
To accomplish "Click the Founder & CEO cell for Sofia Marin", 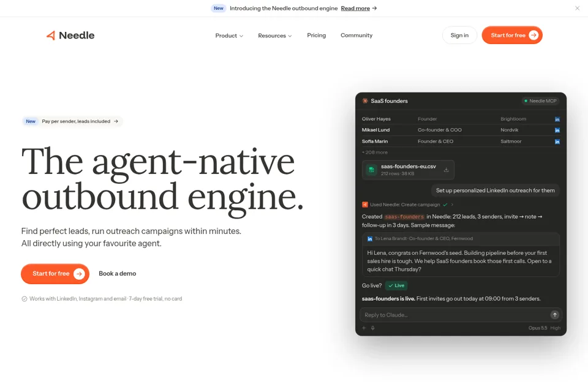I will (x=435, y=141).
